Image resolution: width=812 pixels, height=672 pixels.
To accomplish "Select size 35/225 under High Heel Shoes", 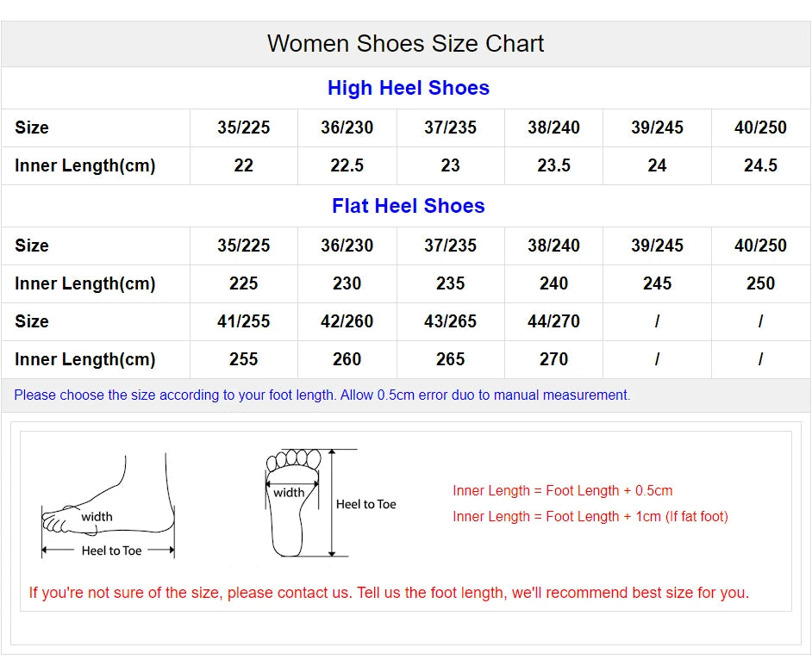I will tap(243, 128).
